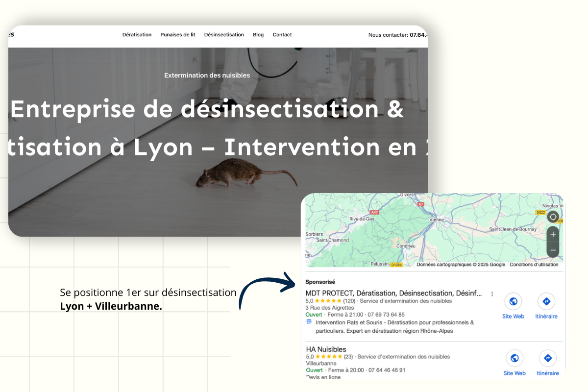Viewport: 588px width, 392px height.
Task: Click the Site Web globe icon for HA Nuisibles
Action: click(x=514, y=358)
